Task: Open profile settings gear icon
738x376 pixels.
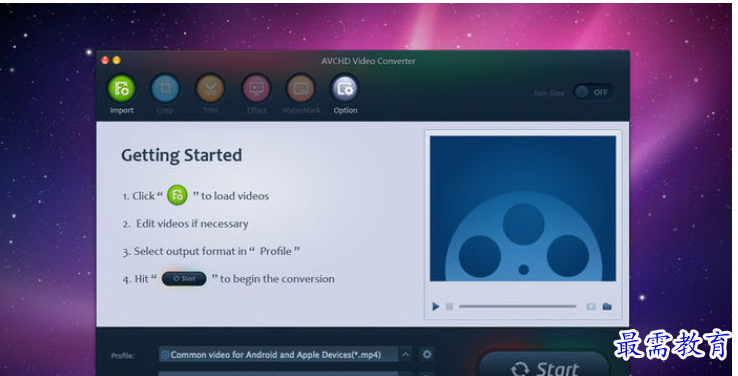Action: pos(426,354)
